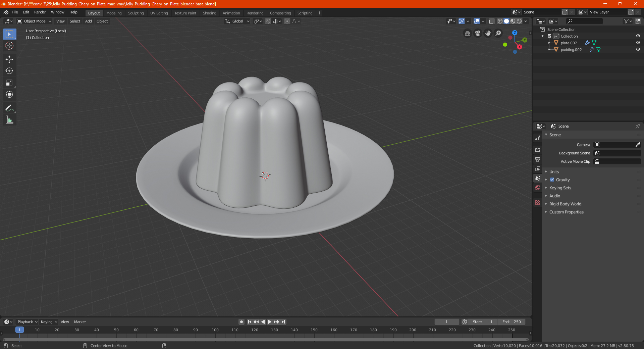Activate the 3D Cursor tool
This screenshot has height=349, width=644.
[9, 46]
